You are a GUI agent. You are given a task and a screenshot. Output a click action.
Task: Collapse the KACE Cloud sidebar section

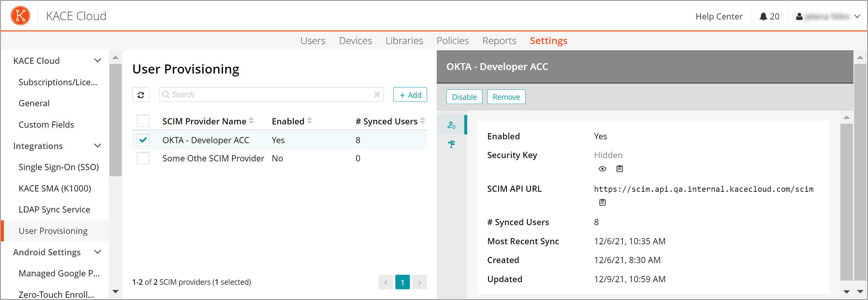(98, 61)
